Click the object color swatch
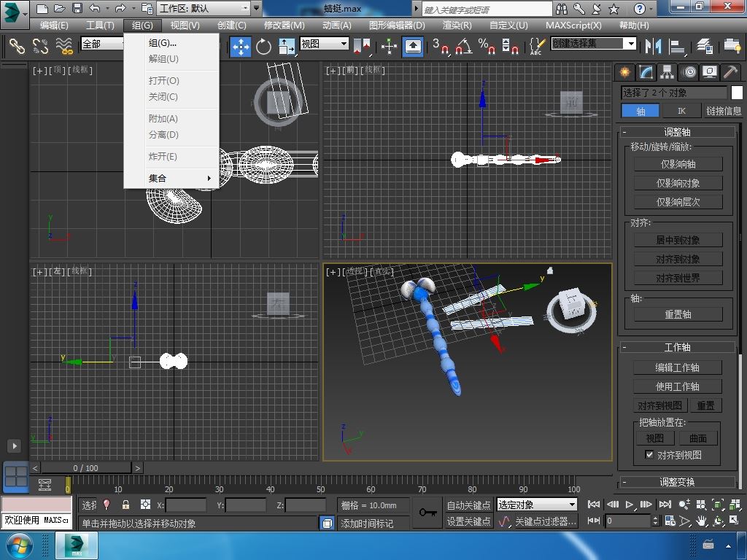 (x=737, y=93)
